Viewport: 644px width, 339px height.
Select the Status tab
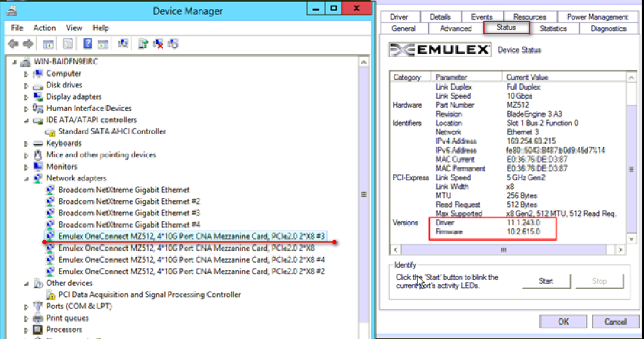click(507, 27)
